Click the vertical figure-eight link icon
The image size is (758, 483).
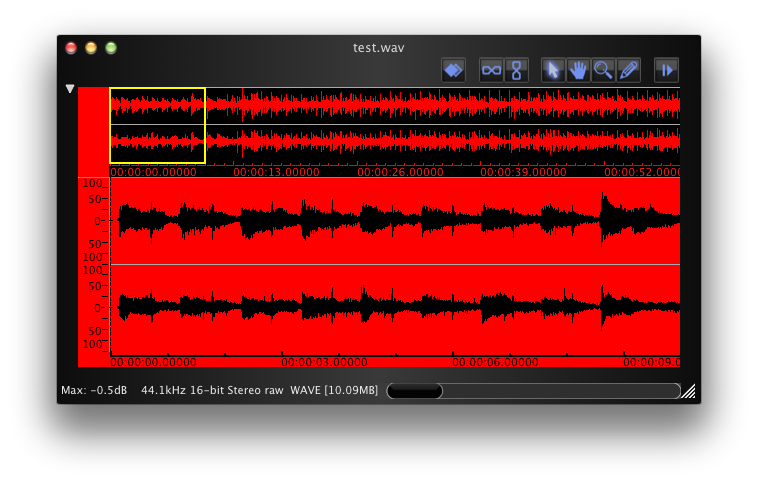[x=516, y=71]
